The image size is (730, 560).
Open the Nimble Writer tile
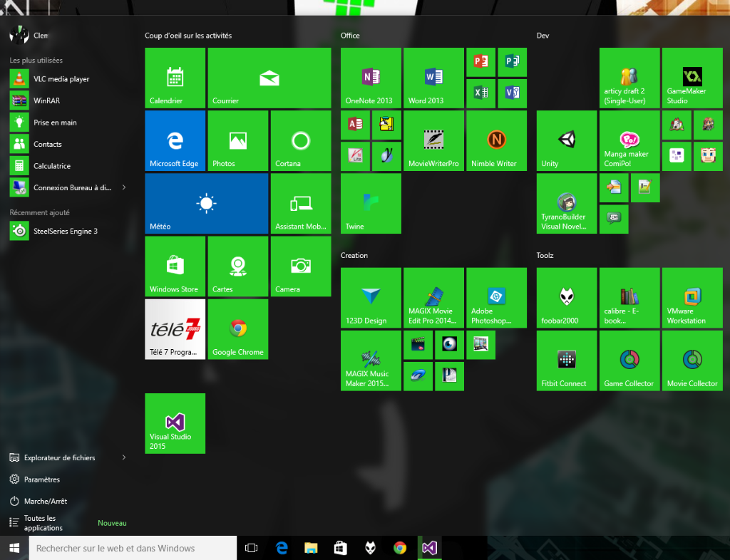click(x=496, y=140)
